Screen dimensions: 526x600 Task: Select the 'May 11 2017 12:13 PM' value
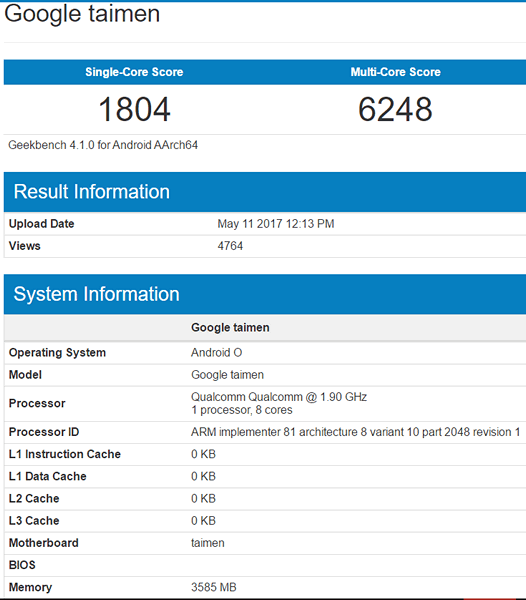tap(276, 224)
